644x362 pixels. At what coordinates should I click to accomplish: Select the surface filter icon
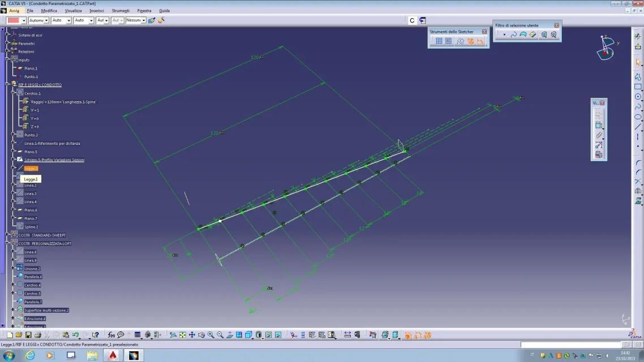[x=523, y=35]
